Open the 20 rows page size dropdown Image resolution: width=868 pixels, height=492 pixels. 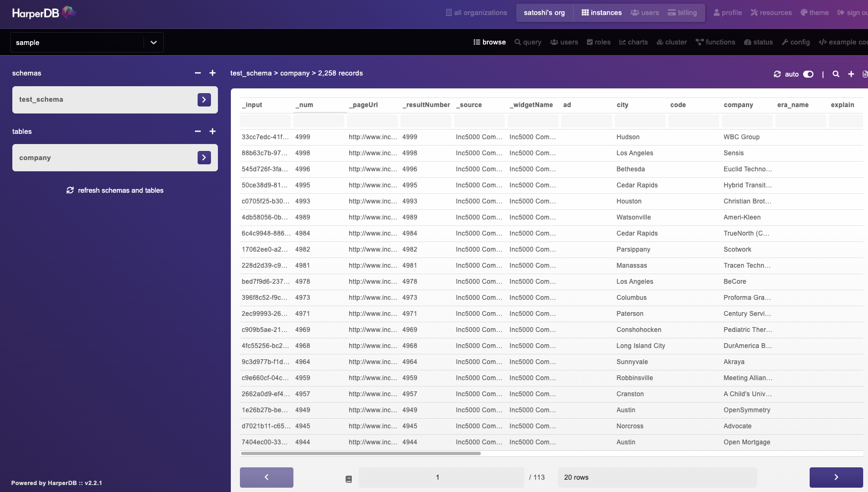pos(658,478)
